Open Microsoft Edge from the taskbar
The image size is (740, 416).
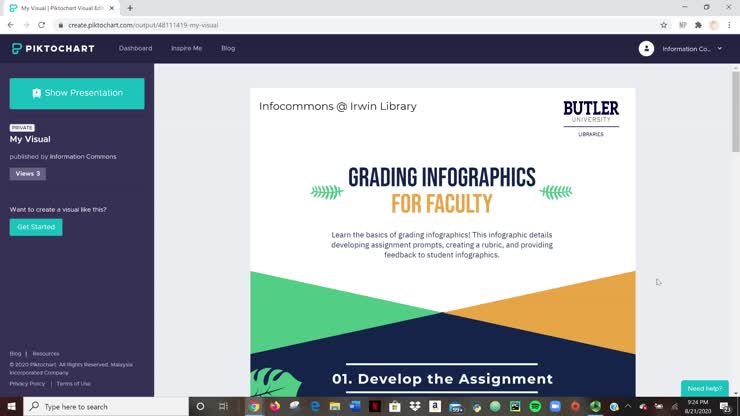(x=315, y=407)
